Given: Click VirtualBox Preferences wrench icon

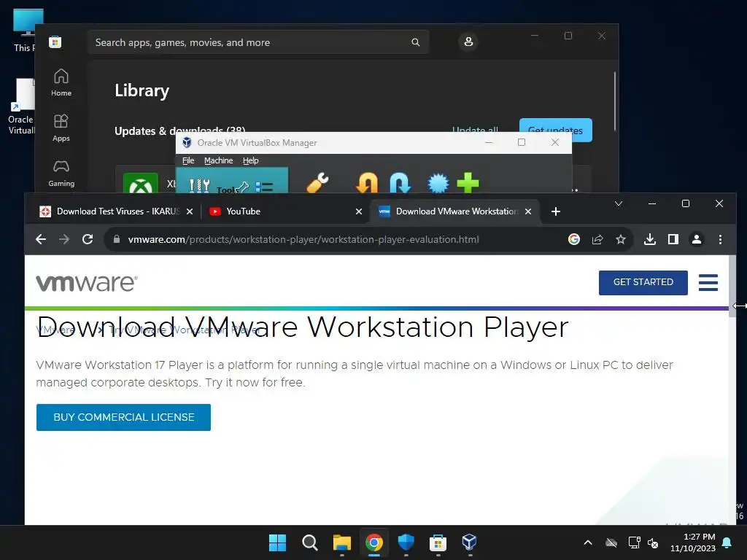Looking at the screenshot, I should pyautogui.click(x=318, y=183).
